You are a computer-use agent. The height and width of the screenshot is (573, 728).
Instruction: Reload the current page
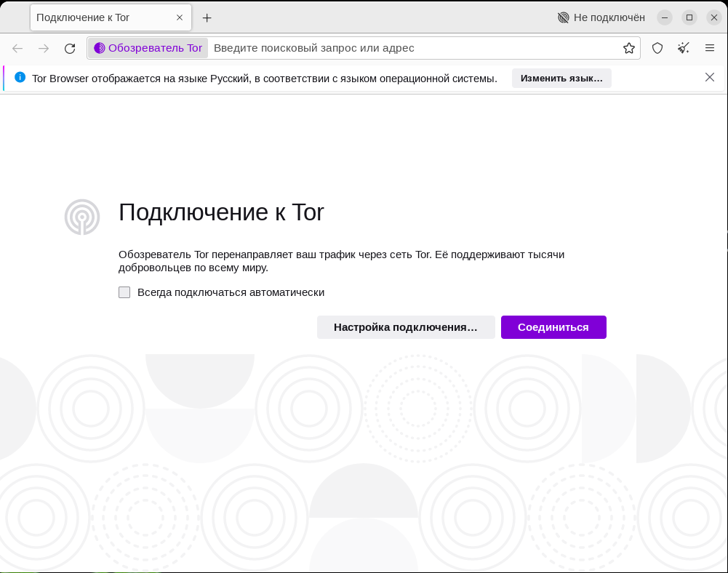pyautogui.click(x=70, y=48)
